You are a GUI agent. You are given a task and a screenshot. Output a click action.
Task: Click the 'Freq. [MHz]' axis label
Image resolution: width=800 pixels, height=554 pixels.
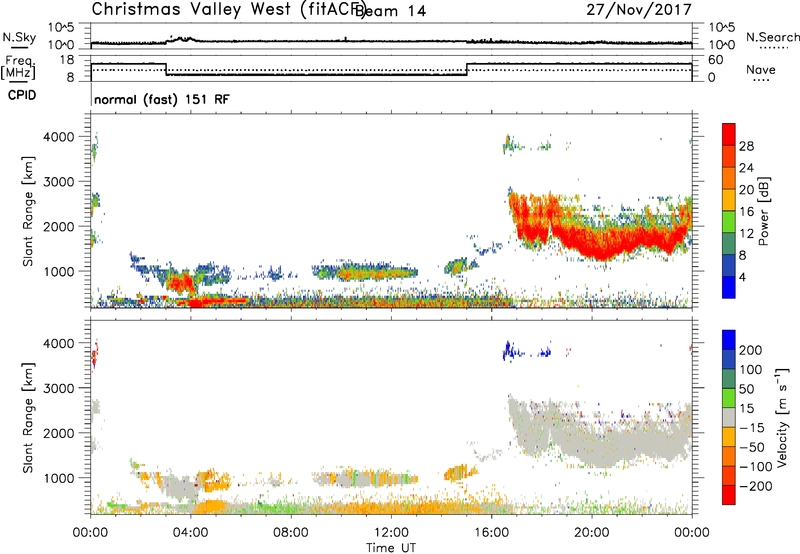click(19, 68)
